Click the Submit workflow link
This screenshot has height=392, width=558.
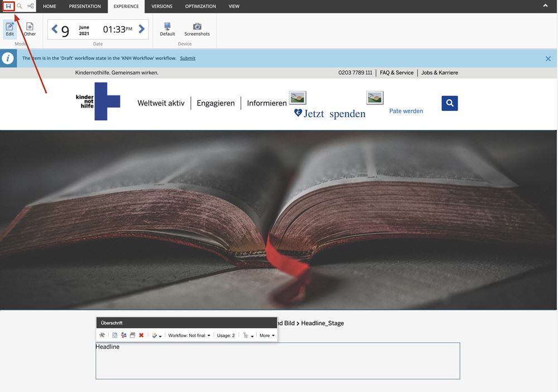tap(187, 58)
